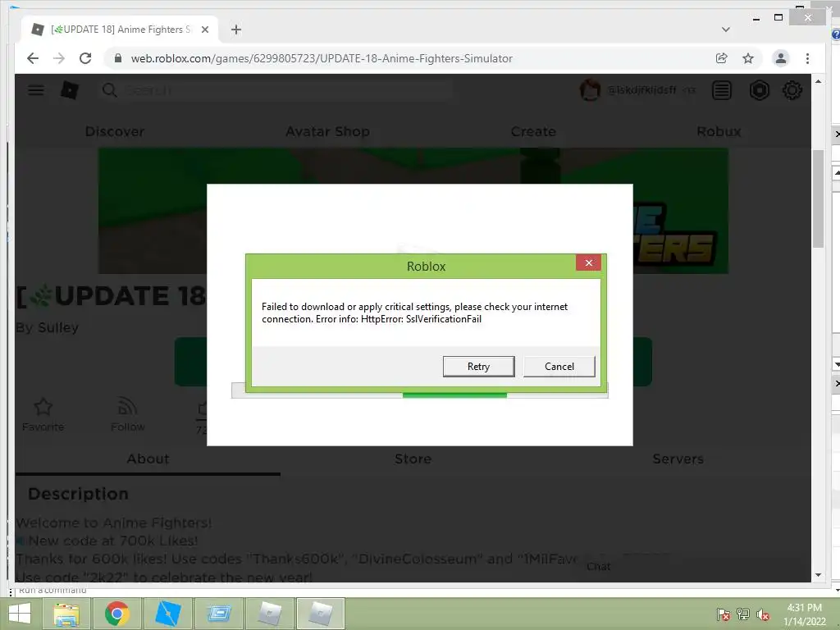This screenshot has height=630, width=840.
Task: Open Roblox settings gear icon
Action: [792, 90]
